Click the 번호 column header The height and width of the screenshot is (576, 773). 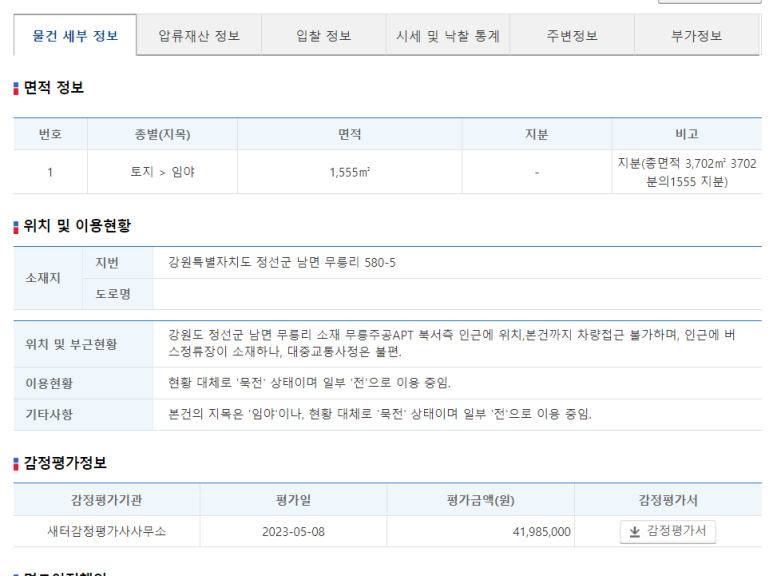(50, 134)
